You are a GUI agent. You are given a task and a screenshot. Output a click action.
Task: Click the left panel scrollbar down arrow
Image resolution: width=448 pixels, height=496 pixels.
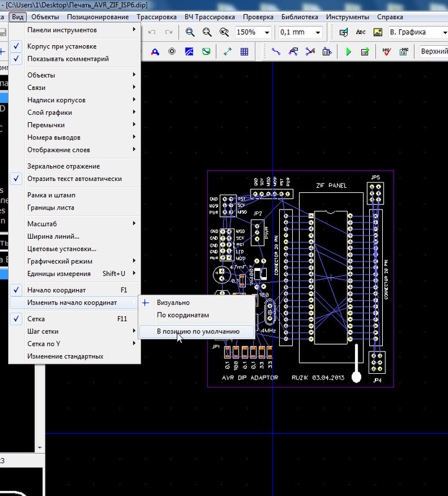pos(40,448)
